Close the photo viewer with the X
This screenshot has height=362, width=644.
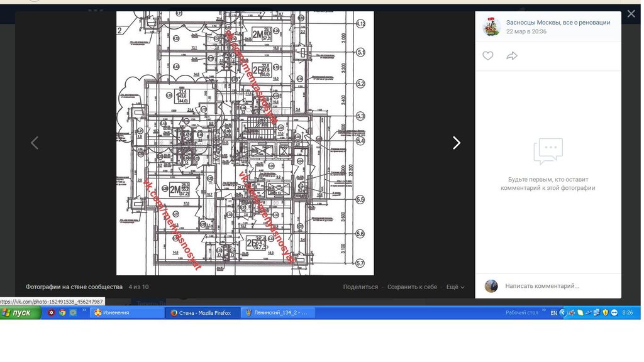click(631, 14)
